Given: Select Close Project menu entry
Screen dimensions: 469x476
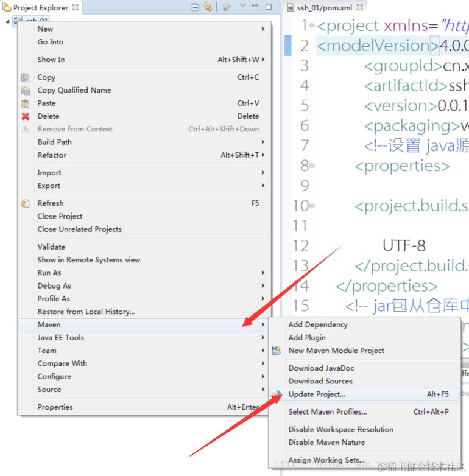Looking at the screenshot, I should tap(144, 216).
